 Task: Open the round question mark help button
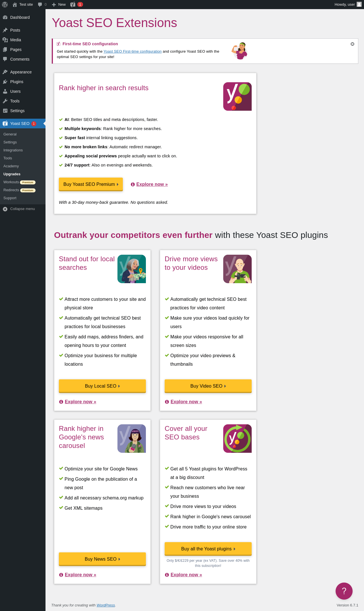[x=344, y=591]
